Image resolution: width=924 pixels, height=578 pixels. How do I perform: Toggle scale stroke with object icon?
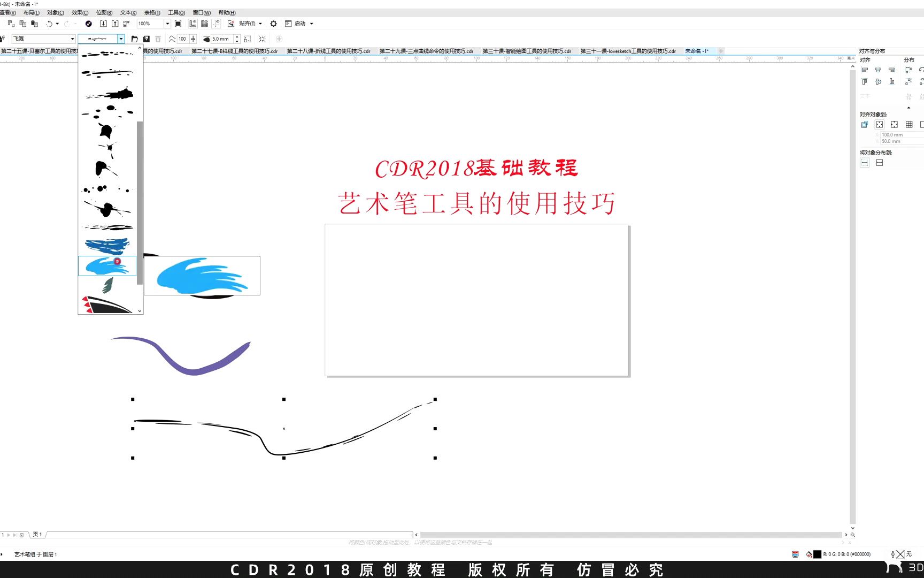248,39
